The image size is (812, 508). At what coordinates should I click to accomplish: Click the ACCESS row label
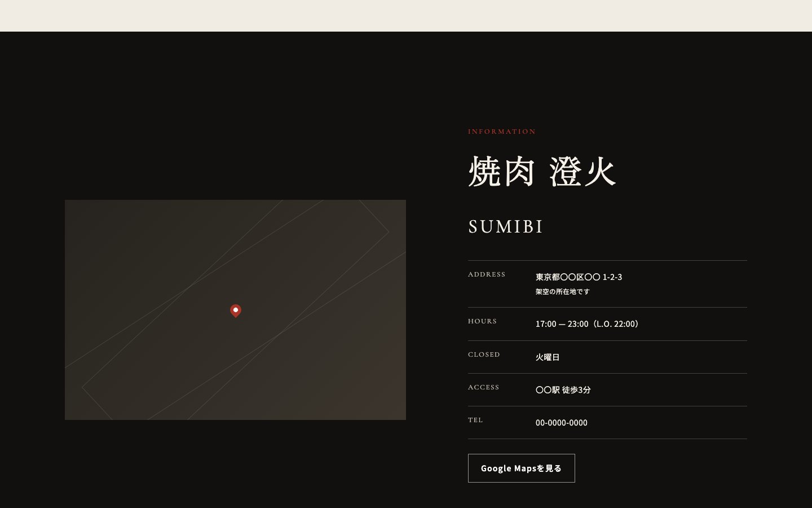484,387
